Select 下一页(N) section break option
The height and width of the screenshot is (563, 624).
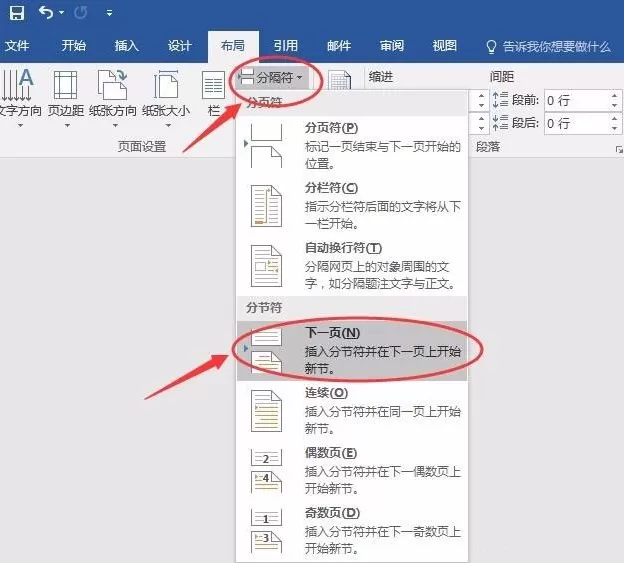[351, 351]
